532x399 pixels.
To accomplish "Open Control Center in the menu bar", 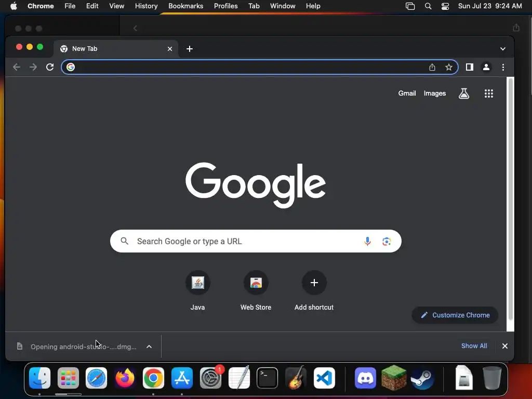I will (445, 6).
